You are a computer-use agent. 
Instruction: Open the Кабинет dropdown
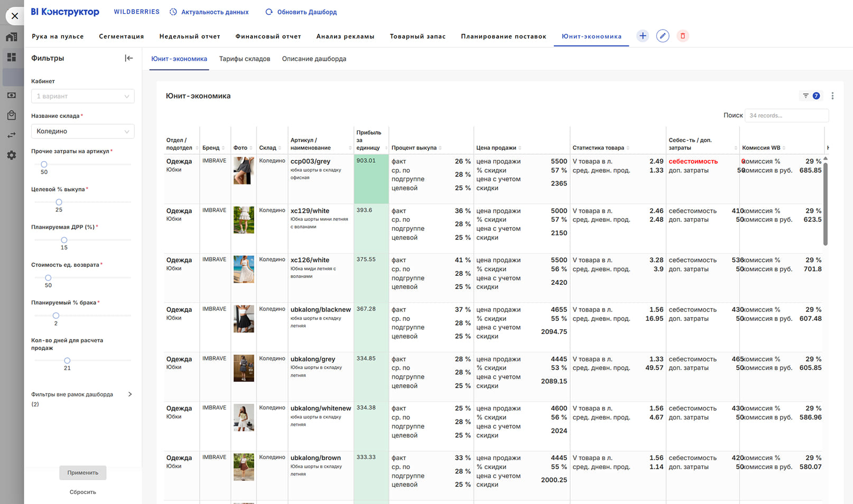82,96
